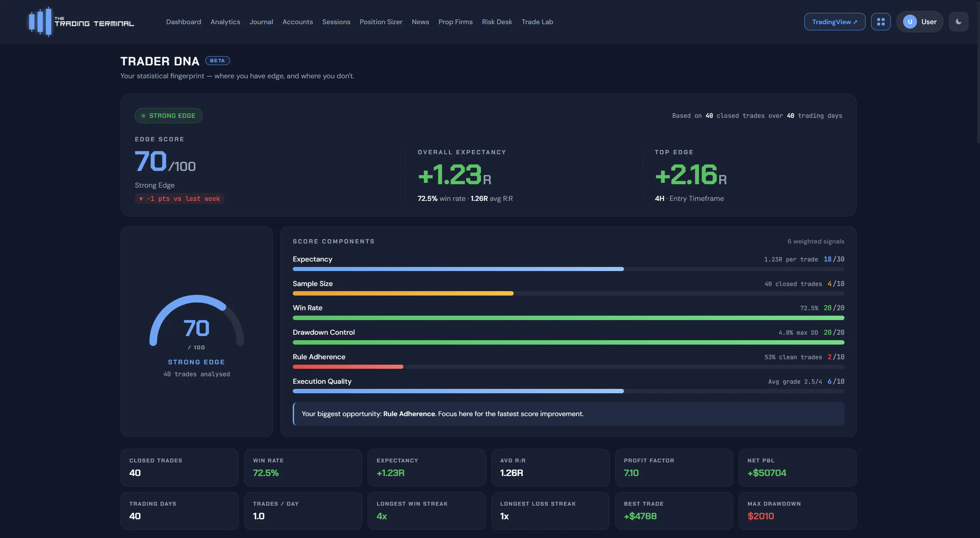
Task: Click the Longest Win Streak 4x card
Action: click(x=427, y=511)
